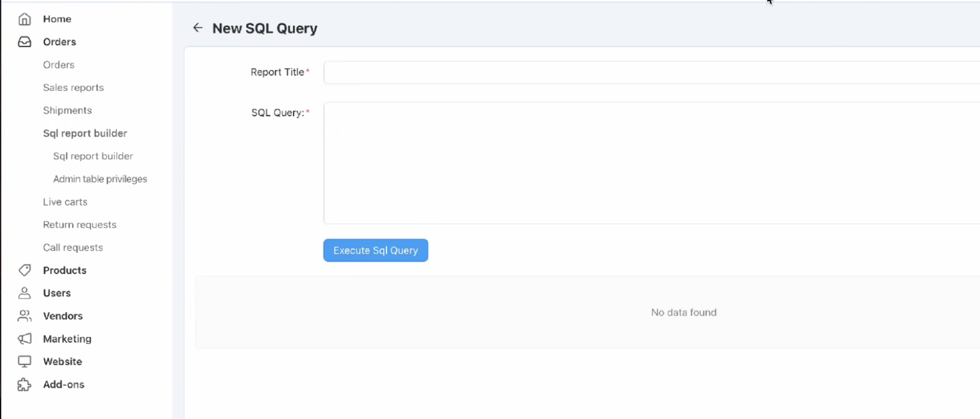Click the Marketing megaphone icon
980x419 pixels.
[x=24, y=339]
